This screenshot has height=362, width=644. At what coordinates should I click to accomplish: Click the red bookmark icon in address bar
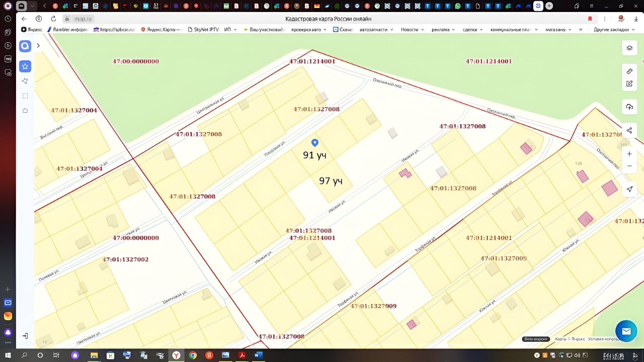[x=590, y=19]
